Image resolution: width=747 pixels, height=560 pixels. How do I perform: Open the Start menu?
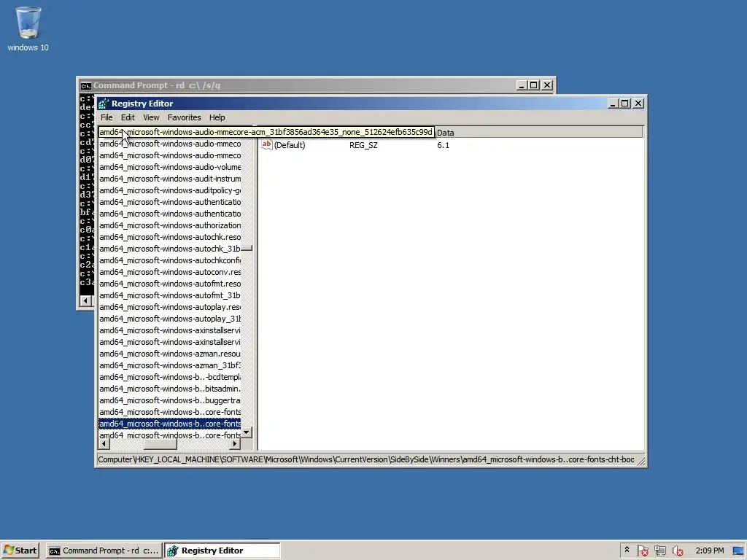(x=20, y=551)
